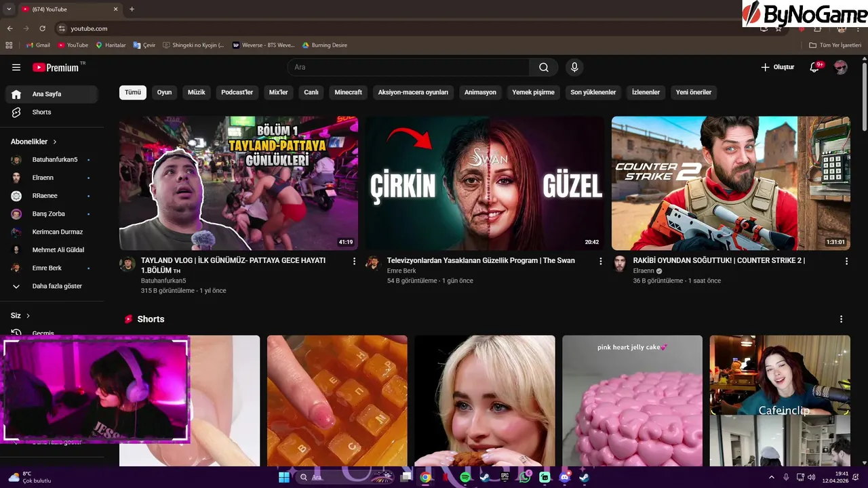Play the Çirkin Güzel Swan thumbnail

[484, 183]
